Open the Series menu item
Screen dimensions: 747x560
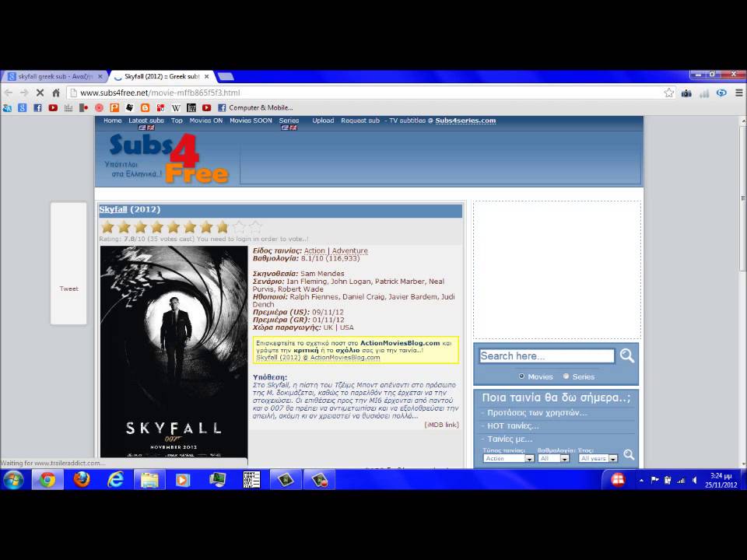click(289, 121)
